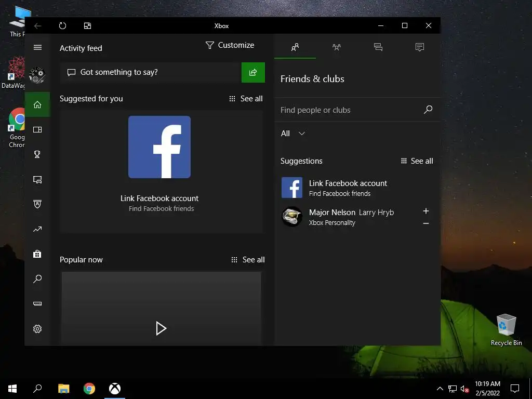Open notification center in taskbar
Viewport: 532px width, 399px height.
(x=515, y=389)
